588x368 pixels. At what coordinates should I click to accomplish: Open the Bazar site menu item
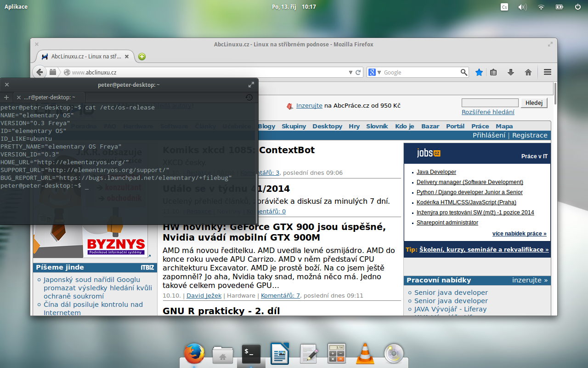point(430,126)
